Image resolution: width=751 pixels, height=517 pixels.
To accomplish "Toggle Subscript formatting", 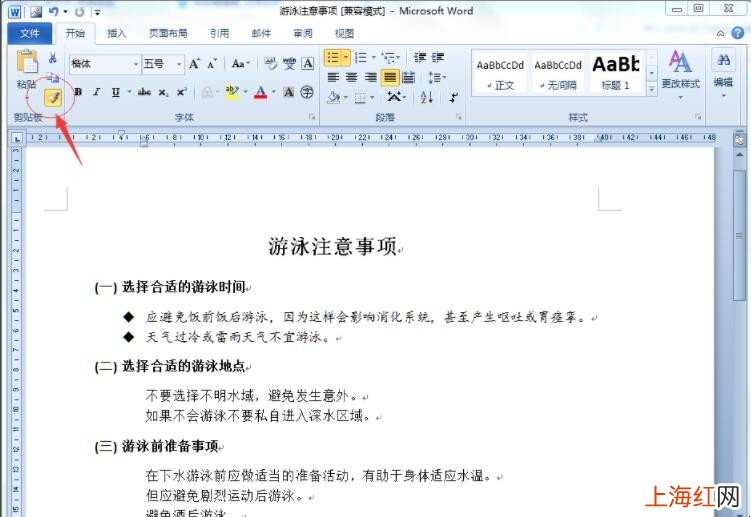I will (x=164, y=92).
